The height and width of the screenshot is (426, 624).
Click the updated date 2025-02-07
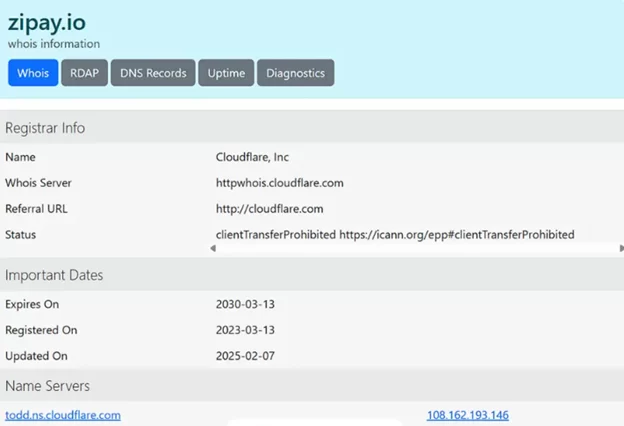click(x=245, y=356)
